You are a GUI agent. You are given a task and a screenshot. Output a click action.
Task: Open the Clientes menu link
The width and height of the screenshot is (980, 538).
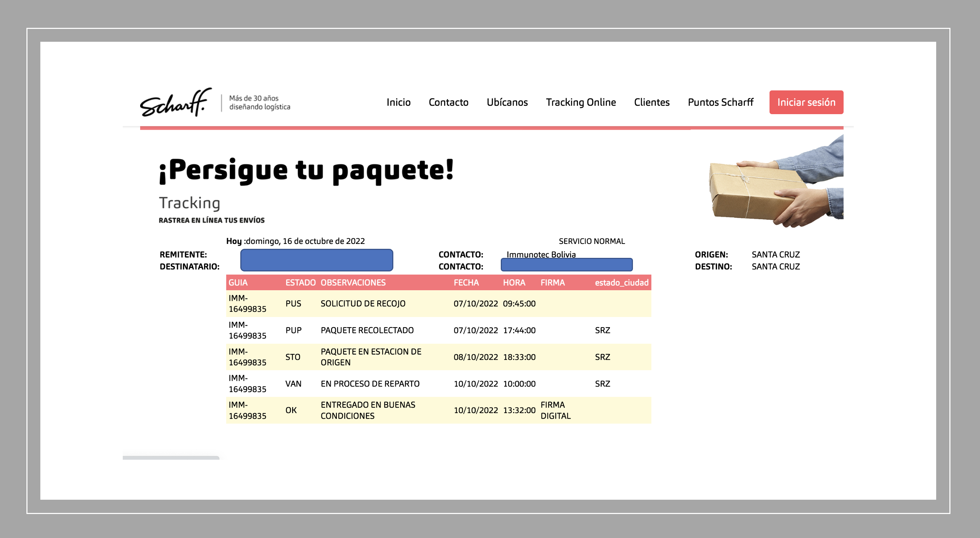pyautogui.click(x=651, y=102)
